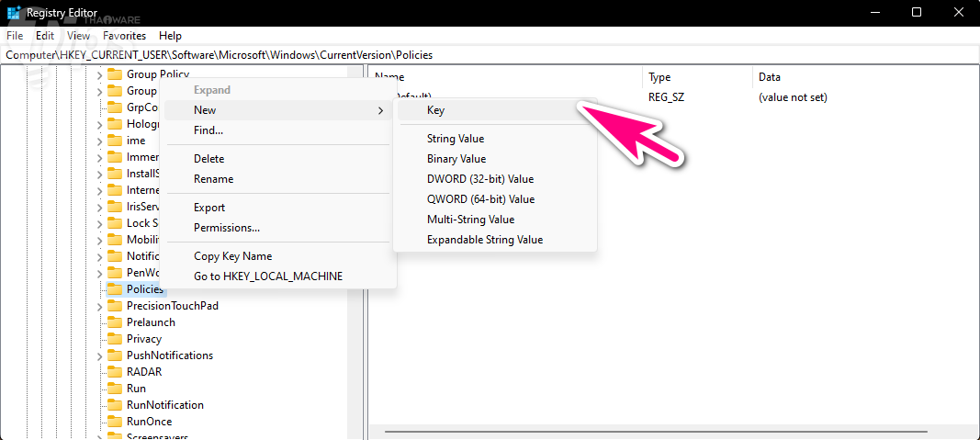Select Go to HKEY_LOCAL_MACHINE
The height and width of the screenshot is (440, 980).
[x=278, y=276]
